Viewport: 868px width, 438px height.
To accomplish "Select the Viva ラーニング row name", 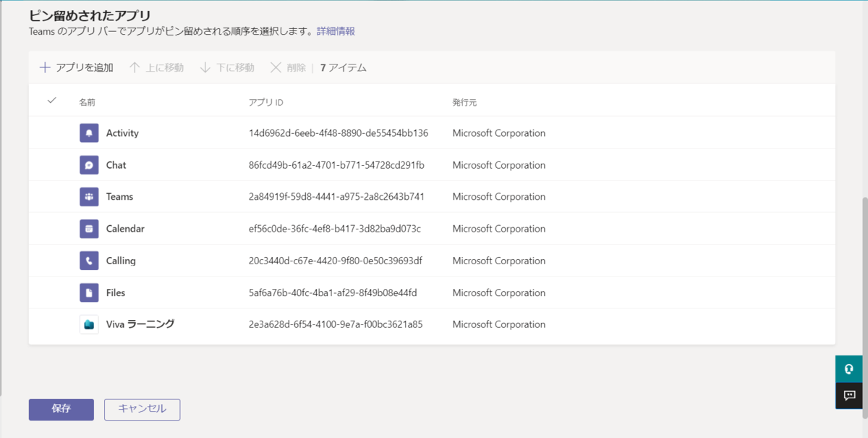I will click(x=140, y=324).
